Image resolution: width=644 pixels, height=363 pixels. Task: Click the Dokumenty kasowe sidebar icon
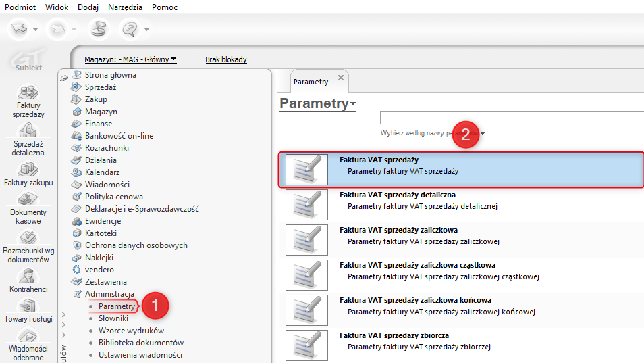pos(28,200)
